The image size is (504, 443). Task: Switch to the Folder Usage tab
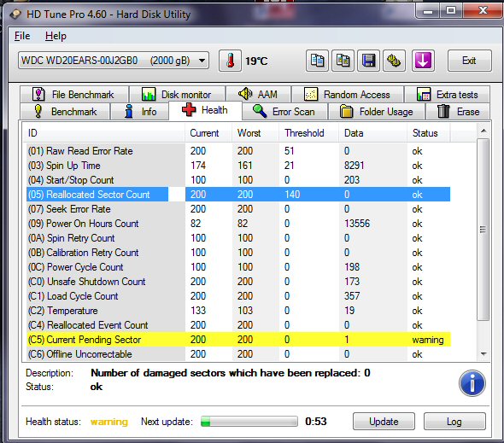coord(377,112)
